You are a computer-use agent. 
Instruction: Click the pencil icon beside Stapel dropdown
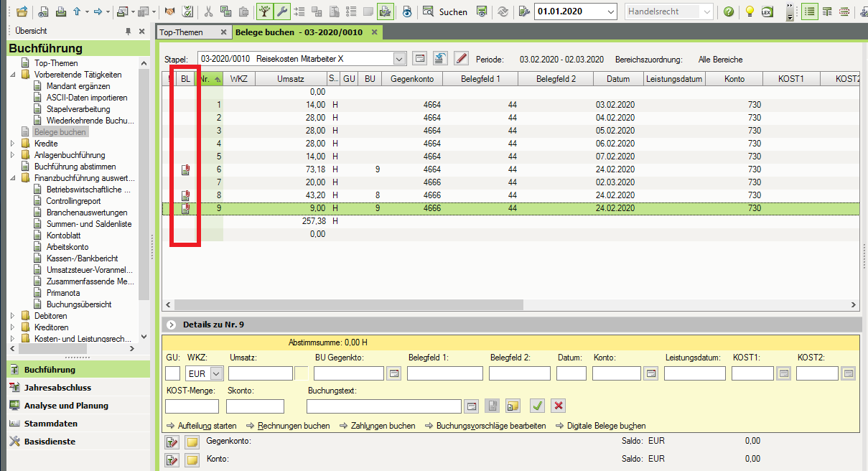point(461,59)
